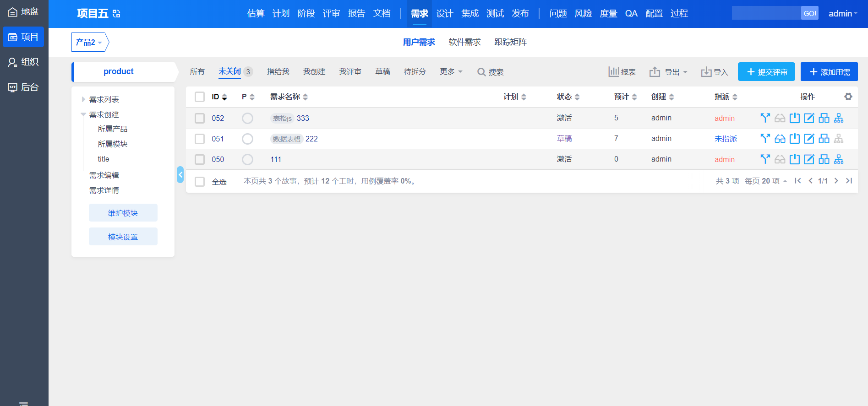The image size is (868, 406).
Task: Open table column settings gear
Action: [x=848, y=97]
